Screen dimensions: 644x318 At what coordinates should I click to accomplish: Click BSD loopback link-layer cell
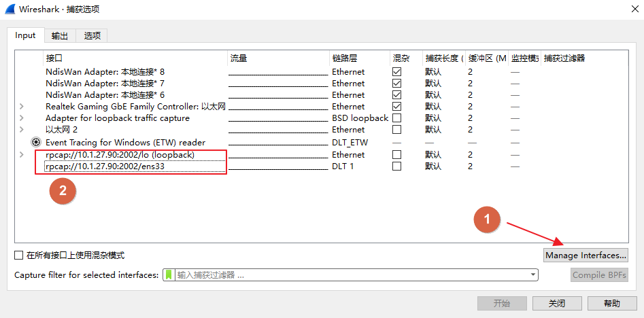point(360,118)
